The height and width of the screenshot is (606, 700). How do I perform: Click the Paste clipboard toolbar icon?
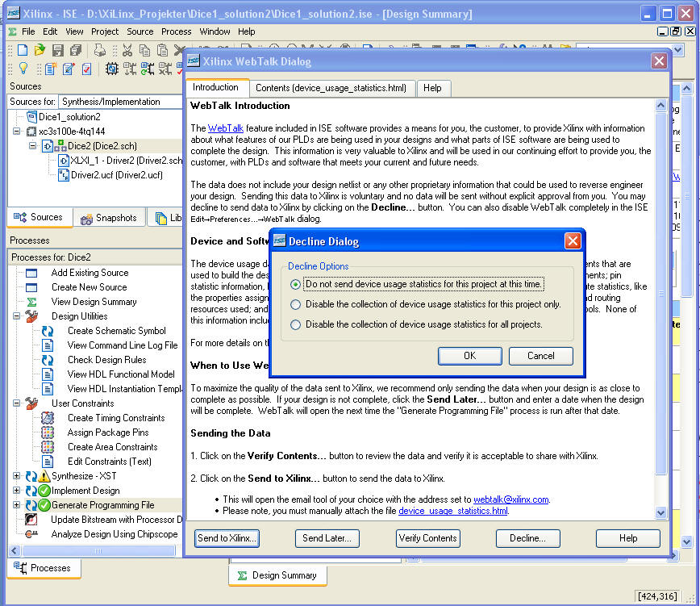pyautogui.click(x=163, y=50)
